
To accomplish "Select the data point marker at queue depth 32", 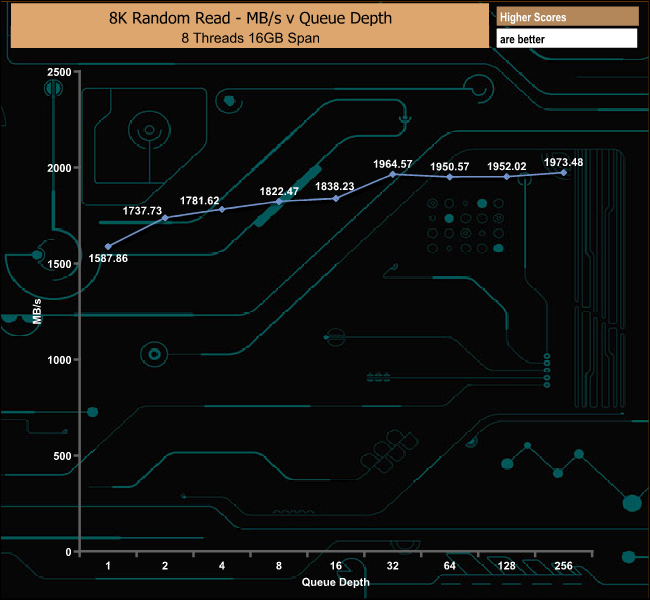I will coord(393,174).
